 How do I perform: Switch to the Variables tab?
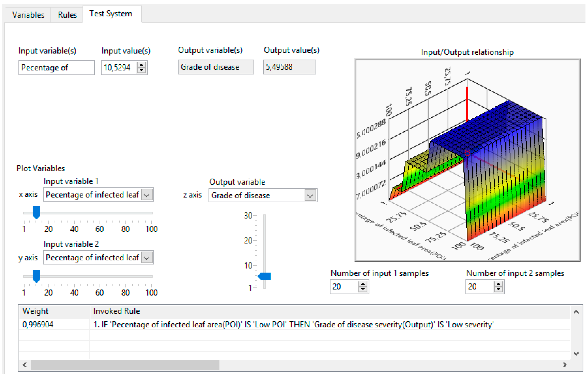click(x=28, y=15)
